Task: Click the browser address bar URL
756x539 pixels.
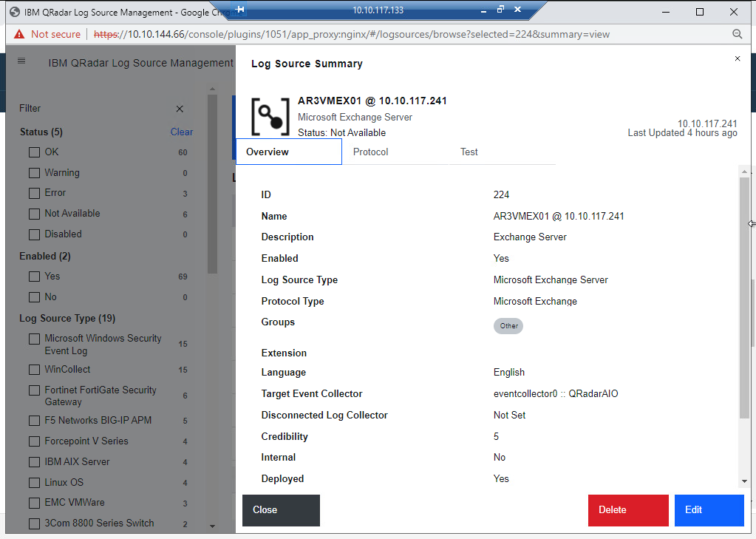Action: (352, 34)
